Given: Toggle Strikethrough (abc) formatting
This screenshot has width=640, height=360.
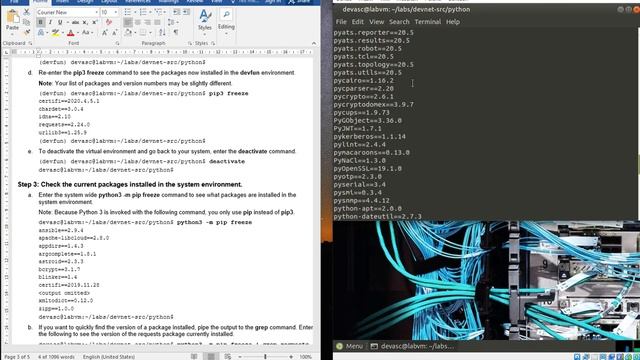Looking at the screenshot, I should 76,22.
